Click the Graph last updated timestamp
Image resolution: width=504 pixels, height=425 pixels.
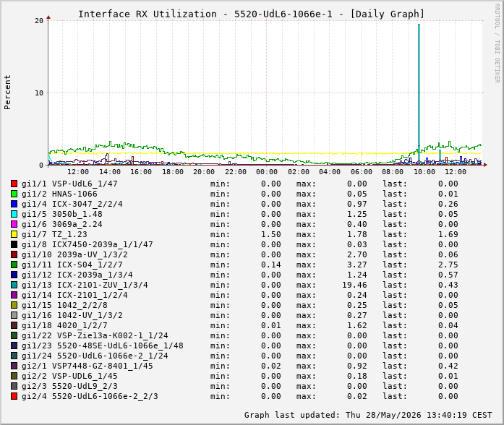(x=368, y=415)
